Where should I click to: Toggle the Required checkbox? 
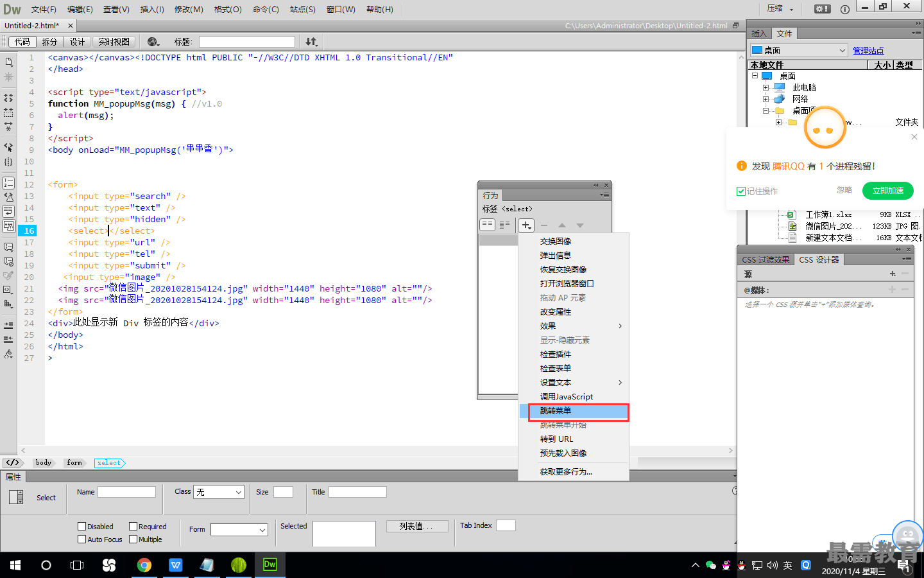(133, 527)
